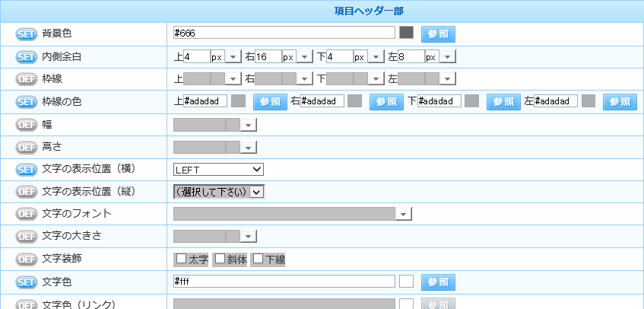This screenshot has height=309, width=644.
Task: Click 参照 for left border color
Action: [620, 102]
